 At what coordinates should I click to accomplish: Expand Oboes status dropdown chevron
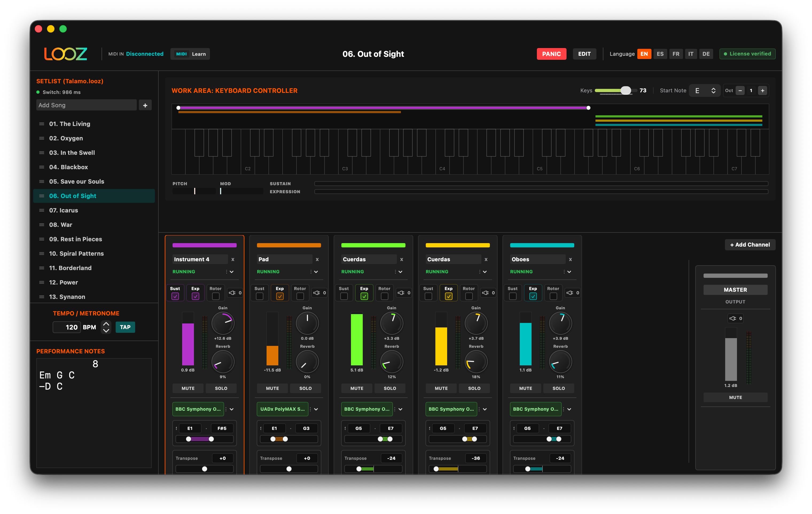569,272
